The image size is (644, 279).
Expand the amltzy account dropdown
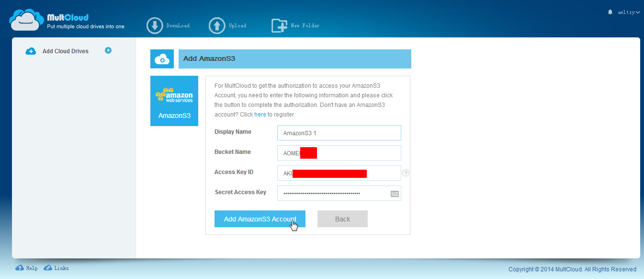pyautogui.click(x=629, y=12)
